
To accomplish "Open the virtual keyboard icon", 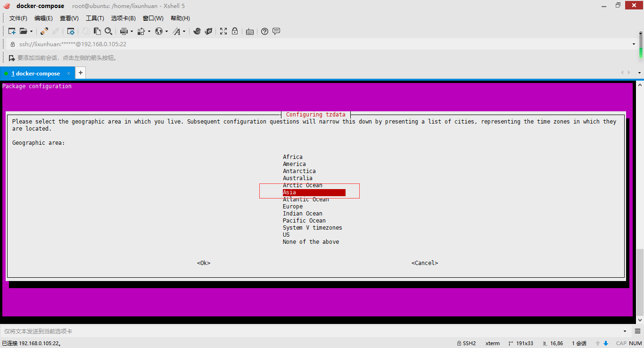I will pyautogui.click(x=250, y=32).
